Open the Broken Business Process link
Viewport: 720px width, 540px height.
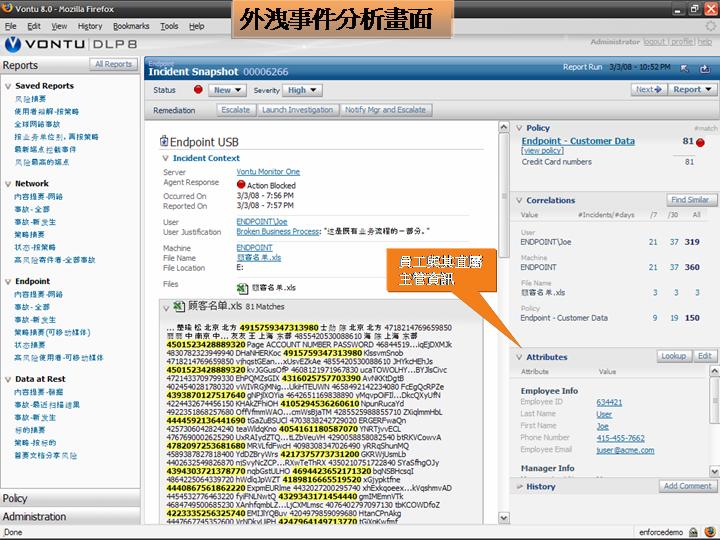click(x=278, y=232)
